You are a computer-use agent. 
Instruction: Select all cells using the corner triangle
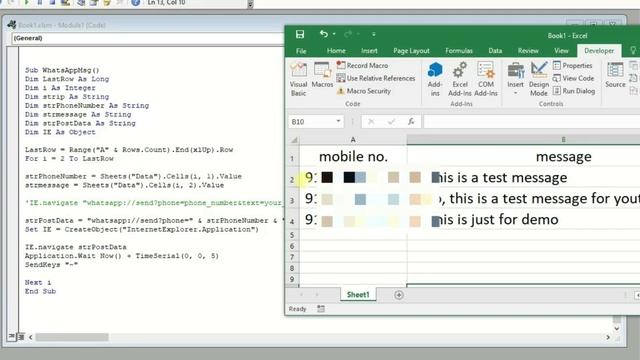pos(293,140)
